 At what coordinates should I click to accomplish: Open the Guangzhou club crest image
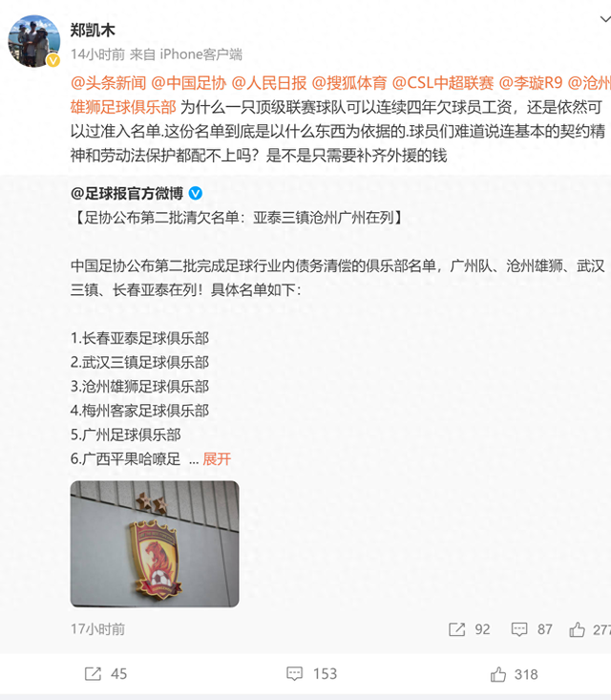coord(155,543)
